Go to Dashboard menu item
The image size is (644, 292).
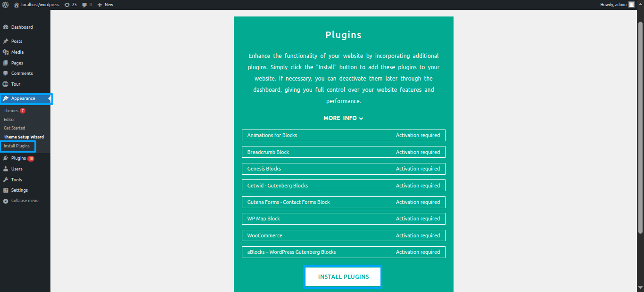pos(22,27)
